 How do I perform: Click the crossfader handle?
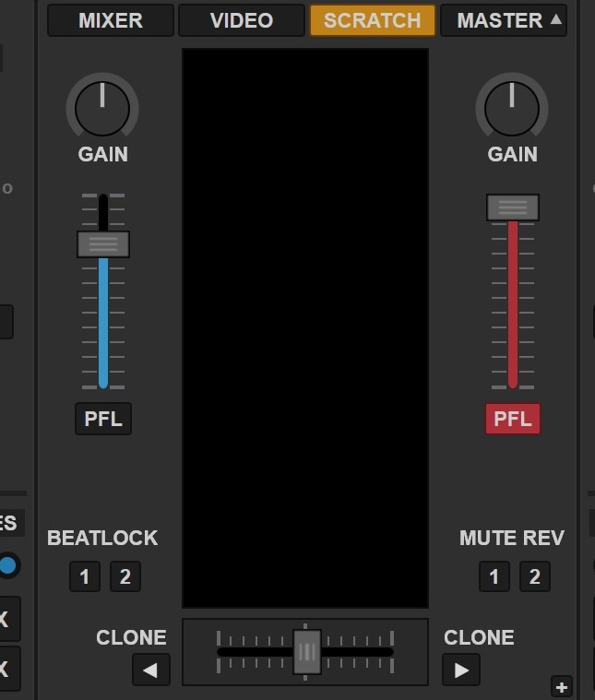click(x=307, y=652)
